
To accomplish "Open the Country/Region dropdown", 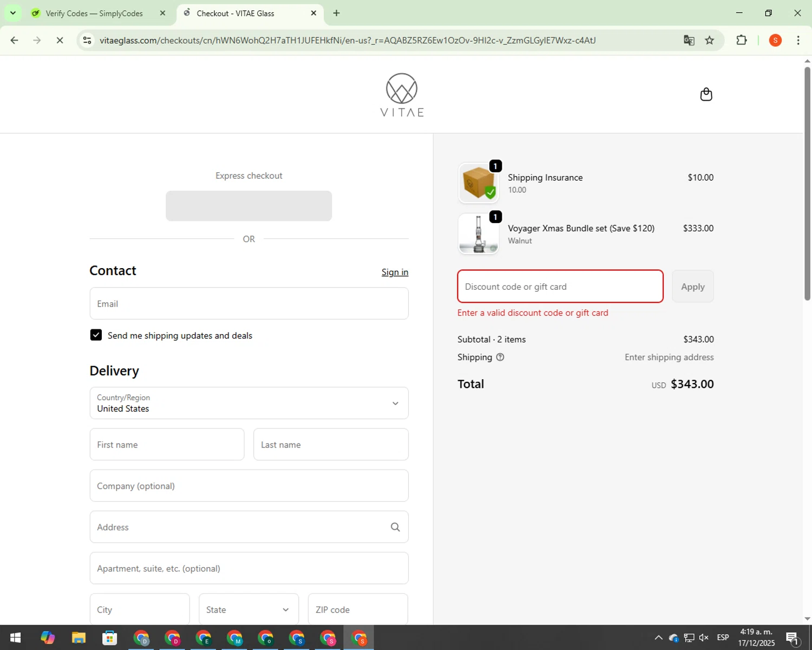I will coord(249,403).
